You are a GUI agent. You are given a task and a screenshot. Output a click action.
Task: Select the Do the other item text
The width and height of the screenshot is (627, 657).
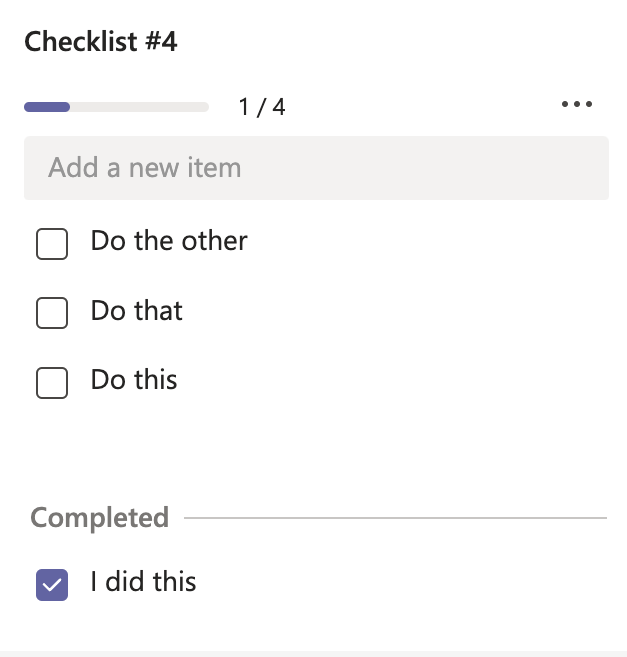coord(169,241)
